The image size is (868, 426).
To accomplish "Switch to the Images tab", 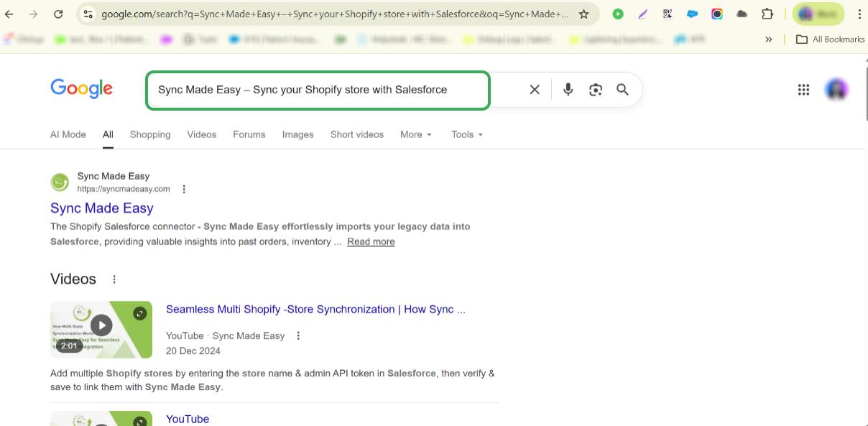I will pos(297,134).
